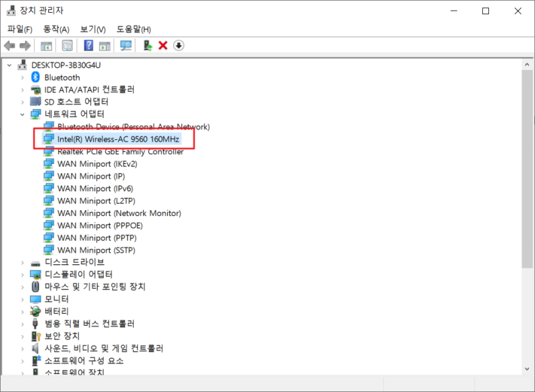The image size is (535, 392).
Task: Click Scan for hardware changes icon
Action: click(126, 45)
